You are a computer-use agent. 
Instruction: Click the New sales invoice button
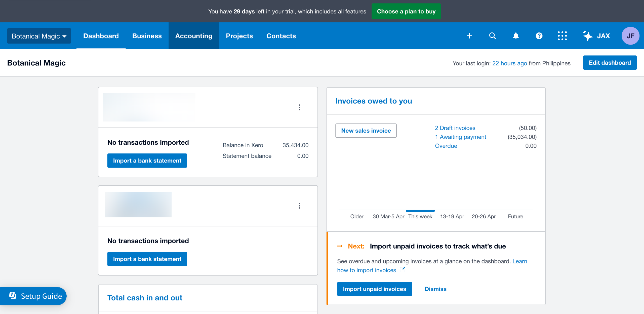click(366, 131)
